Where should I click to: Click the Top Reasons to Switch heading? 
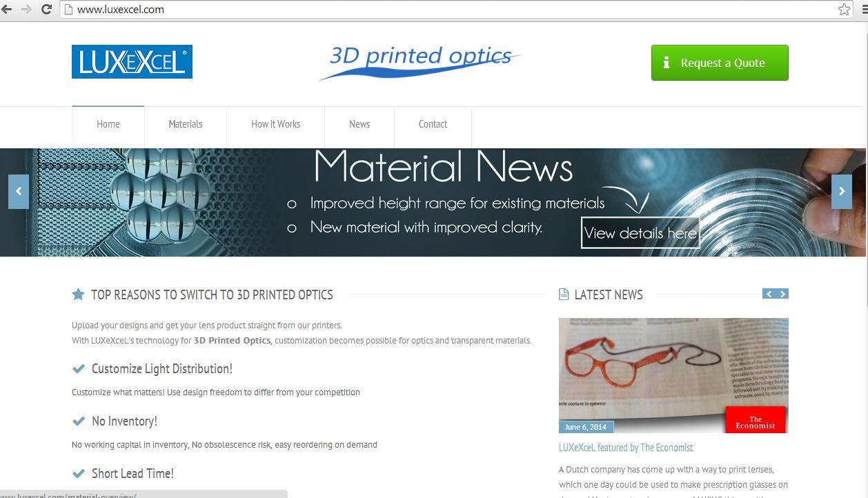point(212,295)
